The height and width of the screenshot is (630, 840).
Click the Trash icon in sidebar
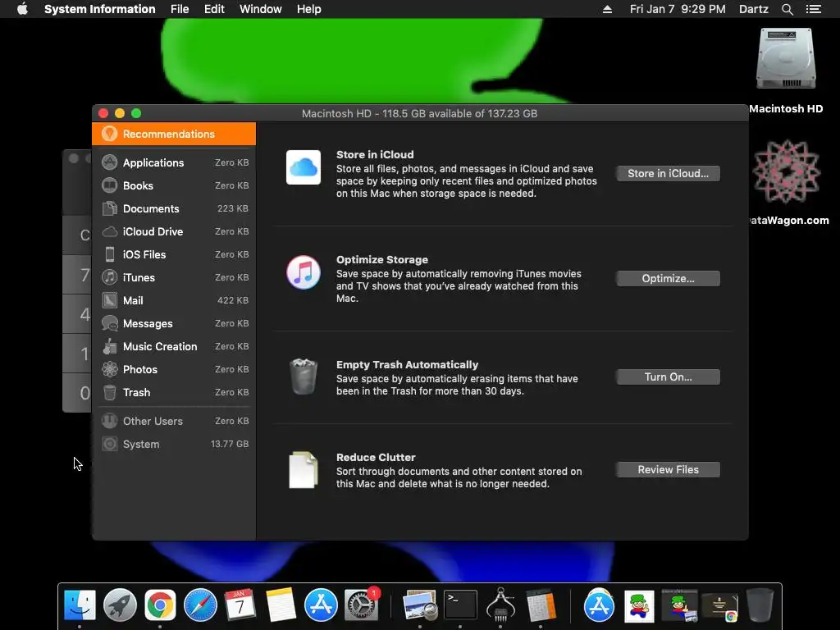click(x=110, y=392)
